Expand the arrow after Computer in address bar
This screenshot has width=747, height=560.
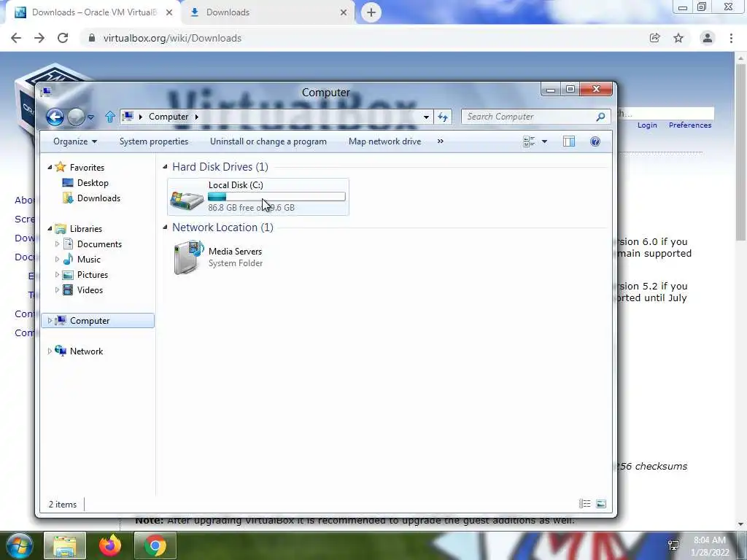click(x=196, y=117)
